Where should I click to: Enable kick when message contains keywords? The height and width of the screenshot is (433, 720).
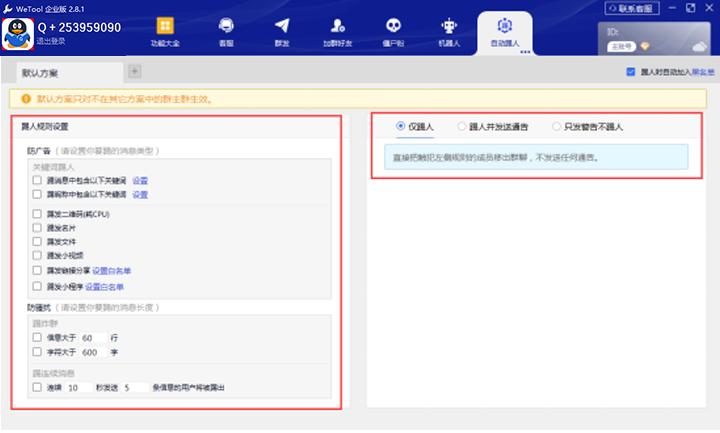(x=37, y=180)
